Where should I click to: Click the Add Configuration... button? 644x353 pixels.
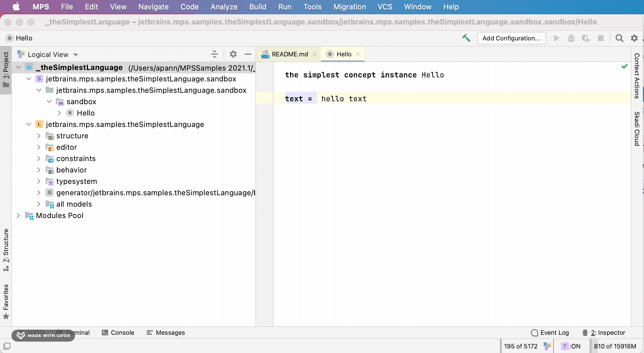click(511, 38)
